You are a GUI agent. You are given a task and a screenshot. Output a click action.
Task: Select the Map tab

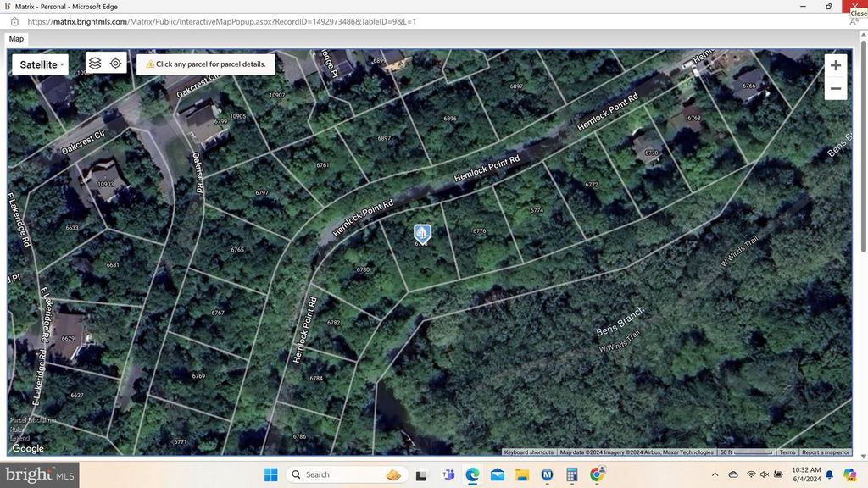click(x=16, y=39)
